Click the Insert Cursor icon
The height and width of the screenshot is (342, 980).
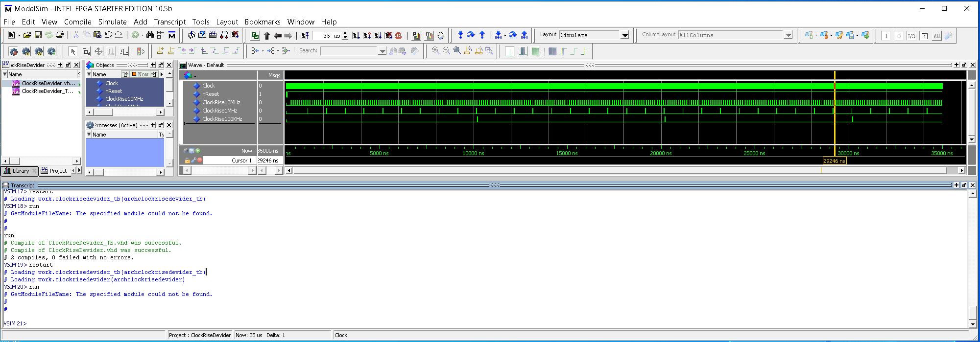(x=160, y=50)
